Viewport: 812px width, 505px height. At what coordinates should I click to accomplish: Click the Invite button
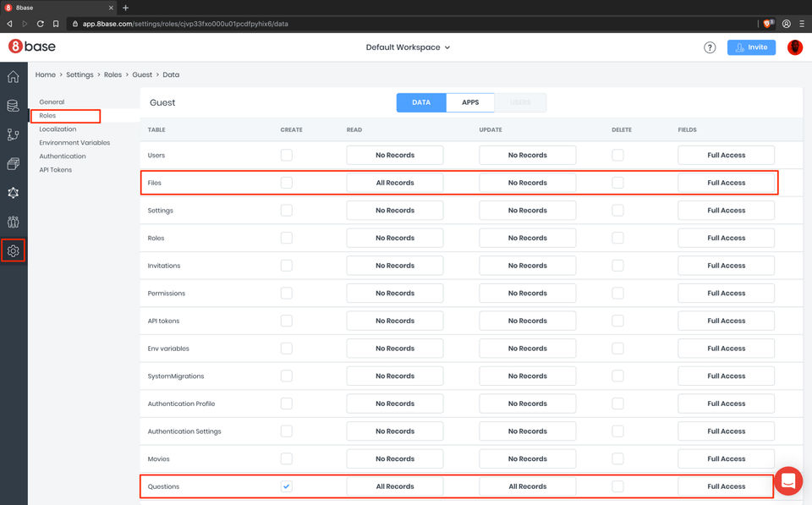pyautogui.click(x=751, y=47)
